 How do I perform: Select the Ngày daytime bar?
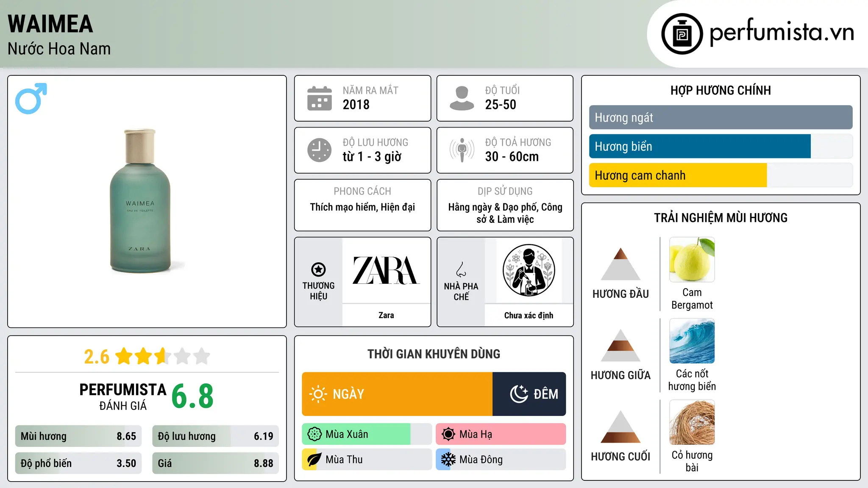click(397, 394)
